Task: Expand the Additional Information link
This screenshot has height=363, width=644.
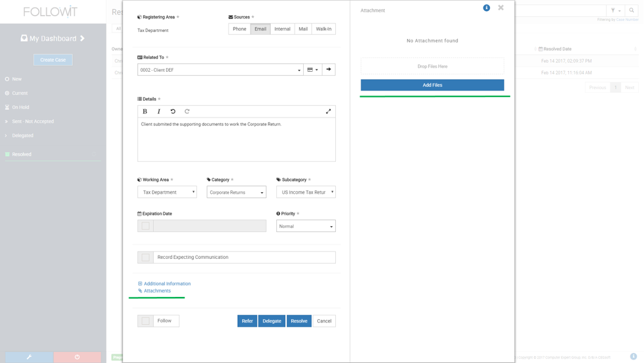Action: coord(167,283)
